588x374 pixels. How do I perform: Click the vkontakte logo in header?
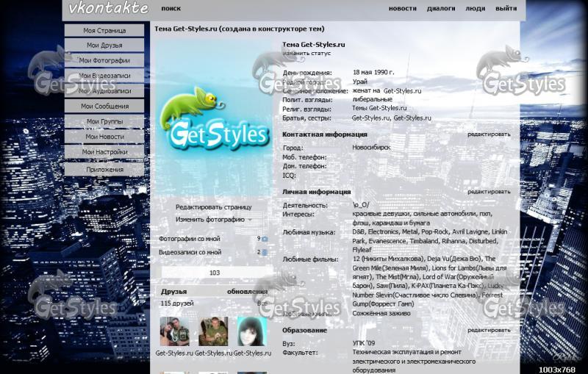pyautogui.click(x=108, y=9)
